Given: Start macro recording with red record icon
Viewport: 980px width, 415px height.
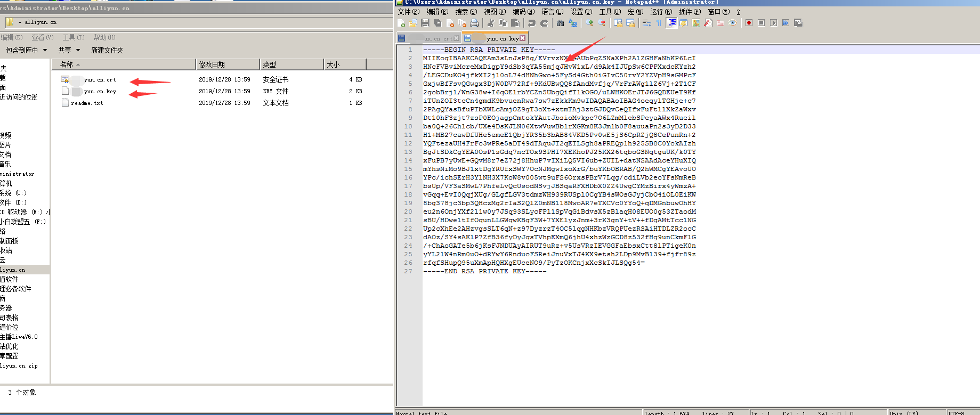Looking at the screenshot, I should pyautogui.click(x=749, y=23).
